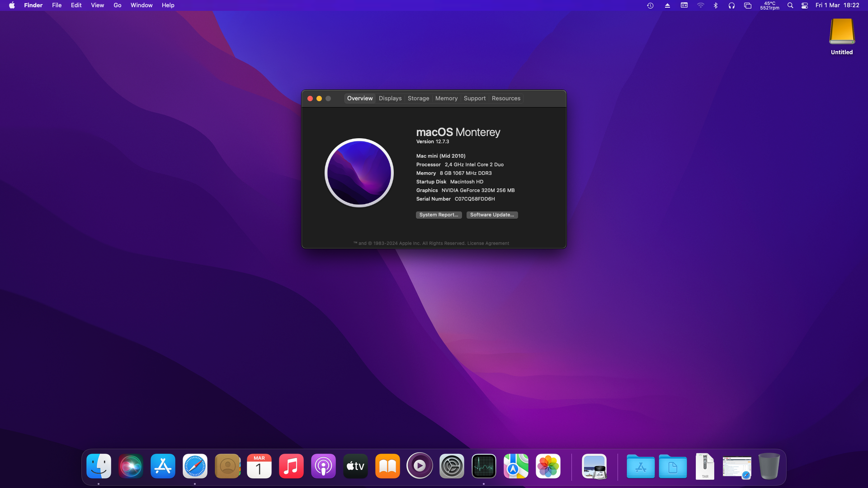Open the View menu

[x=98, y=5]
